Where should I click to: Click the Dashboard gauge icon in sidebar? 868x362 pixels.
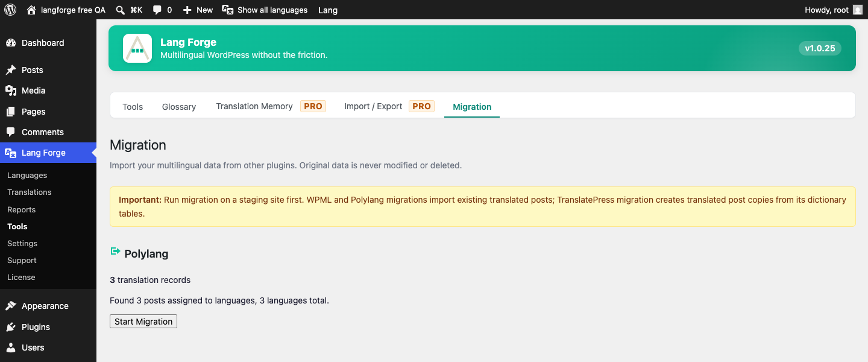[11, 43]
